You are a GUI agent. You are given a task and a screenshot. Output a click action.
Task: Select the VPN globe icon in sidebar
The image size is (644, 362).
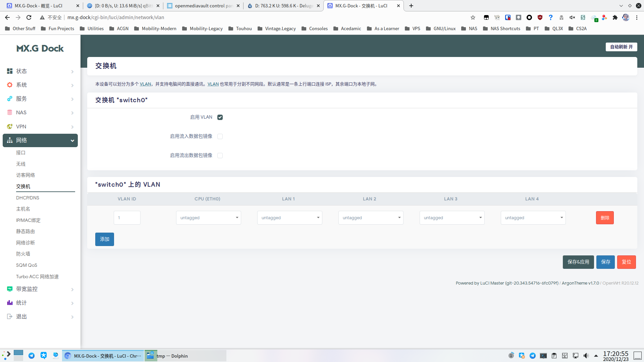pyautogui.click(x=9, y=126)
